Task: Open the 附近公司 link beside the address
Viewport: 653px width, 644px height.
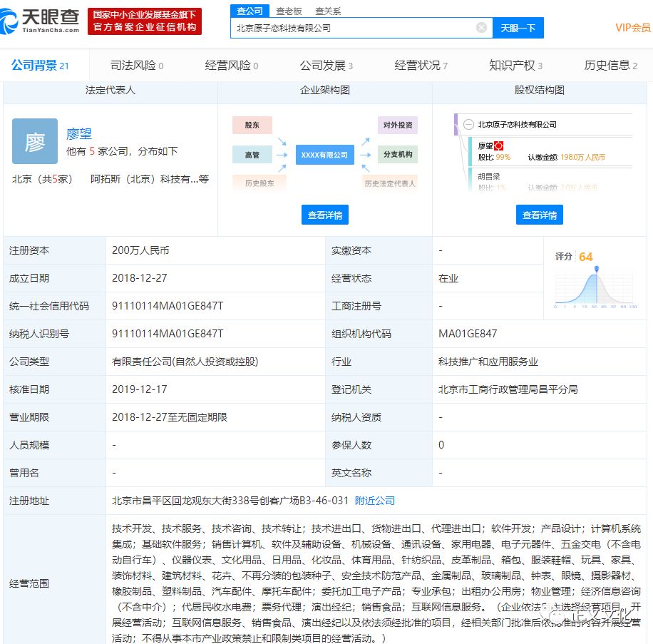Action: (x=375, y=501)
